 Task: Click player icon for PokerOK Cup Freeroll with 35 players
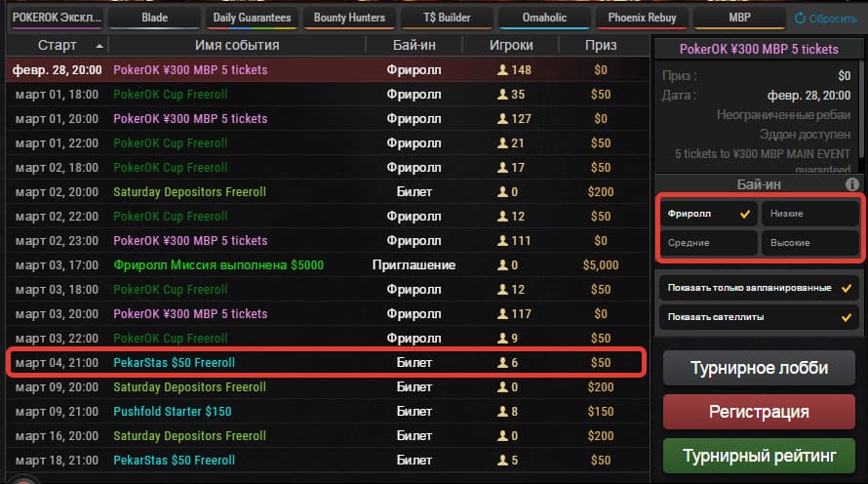[x=502, y=95]
